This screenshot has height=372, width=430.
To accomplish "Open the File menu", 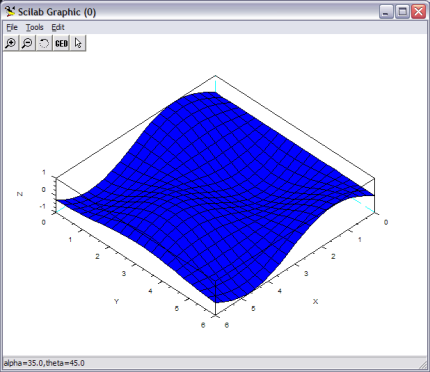I will click(x=12, y=27).
